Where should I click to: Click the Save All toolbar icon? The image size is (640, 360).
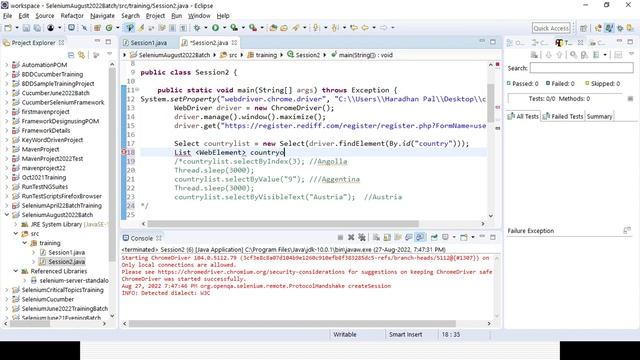point(37,28)
